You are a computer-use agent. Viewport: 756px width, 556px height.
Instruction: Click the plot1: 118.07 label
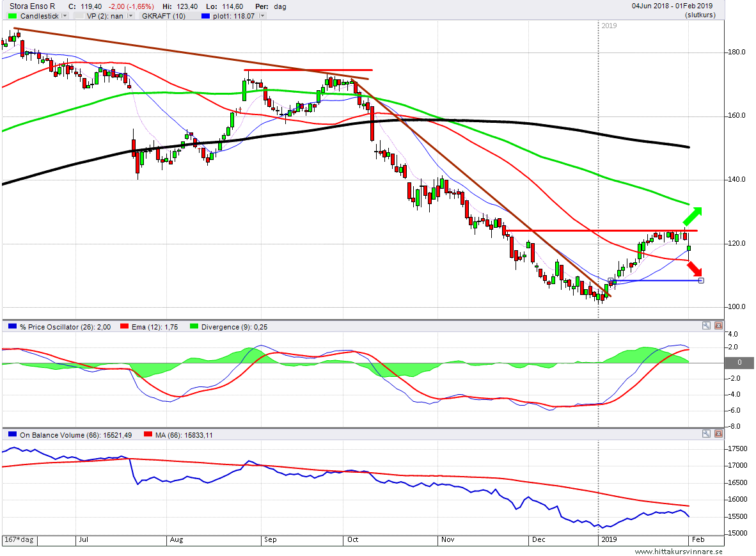234,16
